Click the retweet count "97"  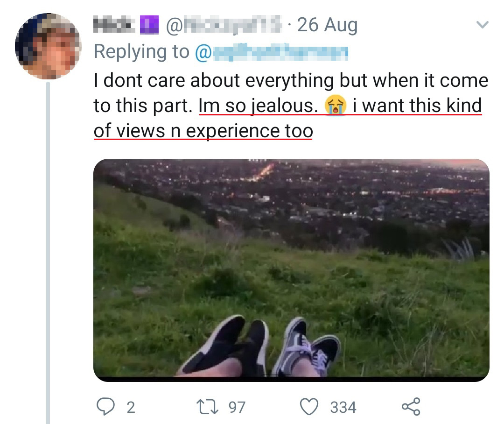[237, 407]
